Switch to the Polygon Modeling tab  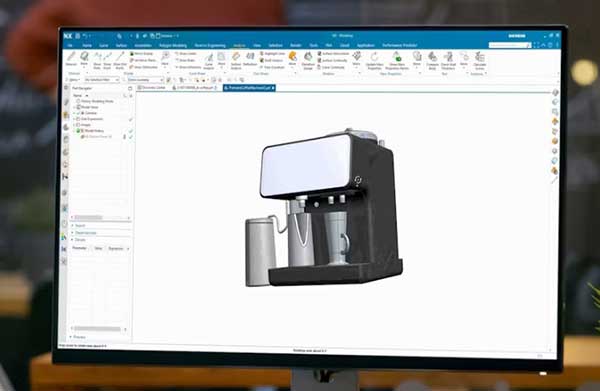(x=173, y=46)
